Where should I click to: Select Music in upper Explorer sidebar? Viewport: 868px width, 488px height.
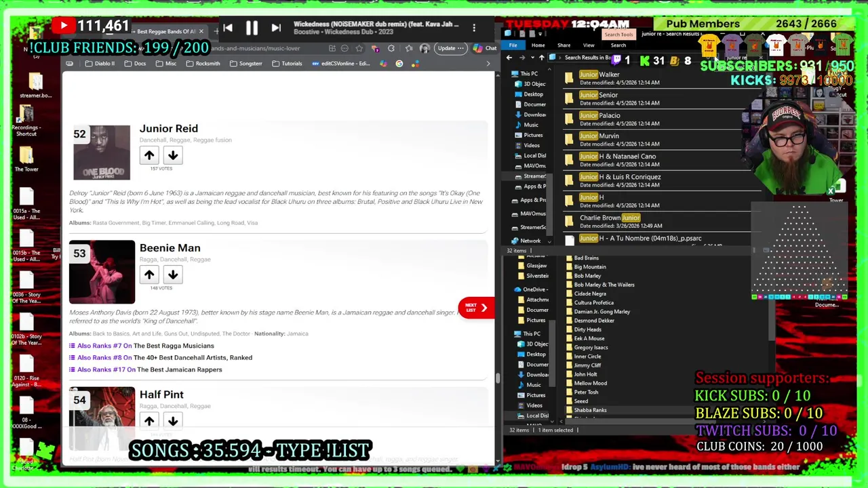531,125
